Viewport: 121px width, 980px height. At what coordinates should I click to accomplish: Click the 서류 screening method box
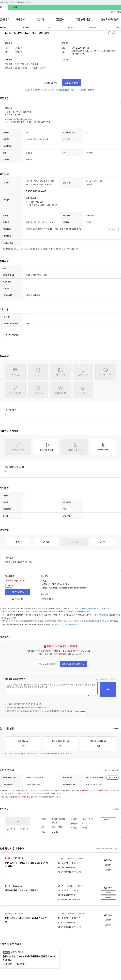(x=18, y=542)
